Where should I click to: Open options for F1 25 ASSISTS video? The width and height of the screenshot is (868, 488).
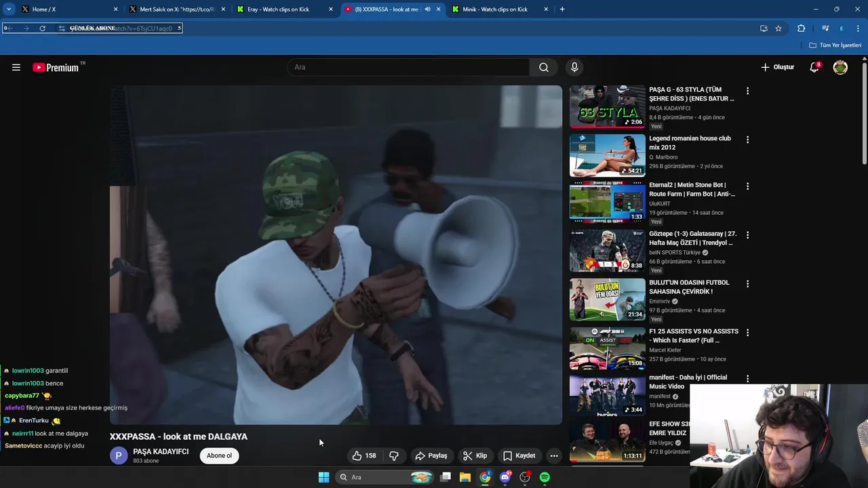[x=747, y=332]
